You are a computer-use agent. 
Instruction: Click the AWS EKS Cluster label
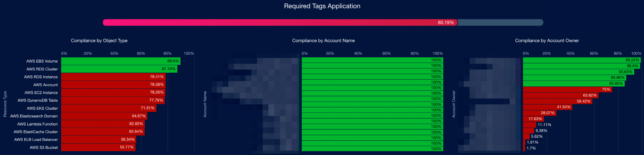coord(42,108)
